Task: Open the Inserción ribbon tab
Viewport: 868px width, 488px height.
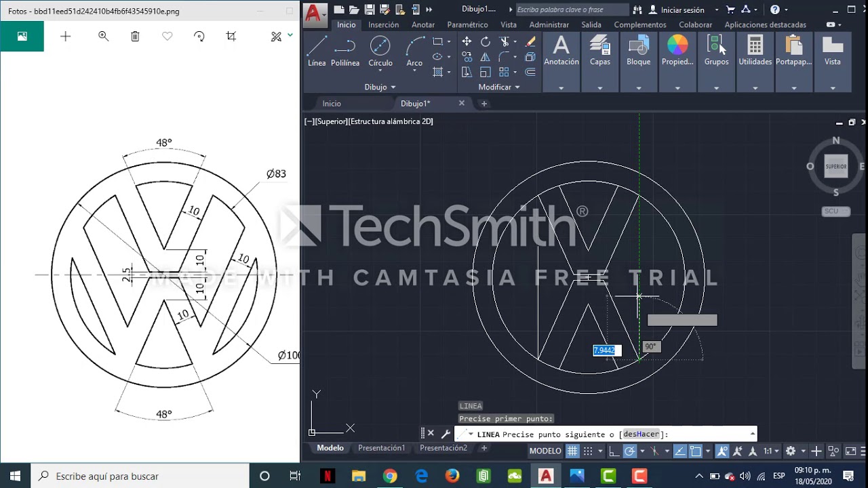Action: 383,24
